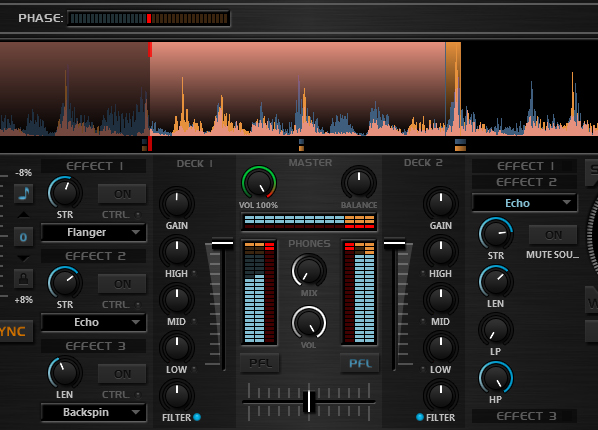This screenshot has height=430, width=598.
Task: Open the Flanger effect dropdown
Action: (94, 232)
